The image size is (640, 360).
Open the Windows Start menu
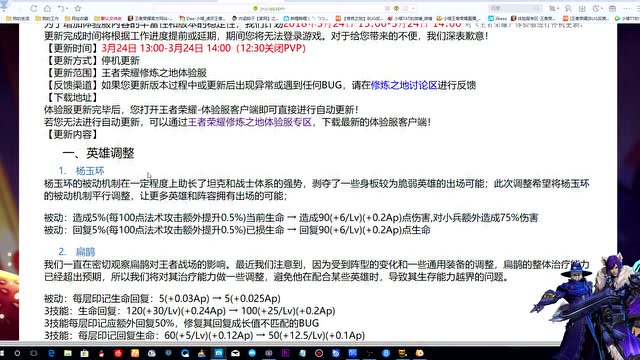click(x=2, y=353)
